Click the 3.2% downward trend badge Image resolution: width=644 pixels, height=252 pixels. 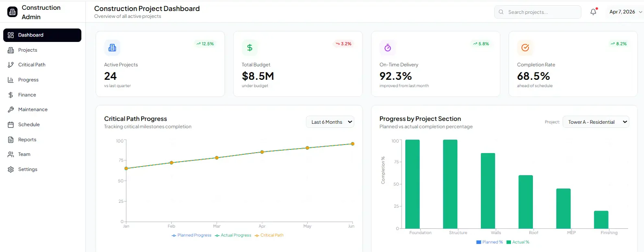coord(344,44)
